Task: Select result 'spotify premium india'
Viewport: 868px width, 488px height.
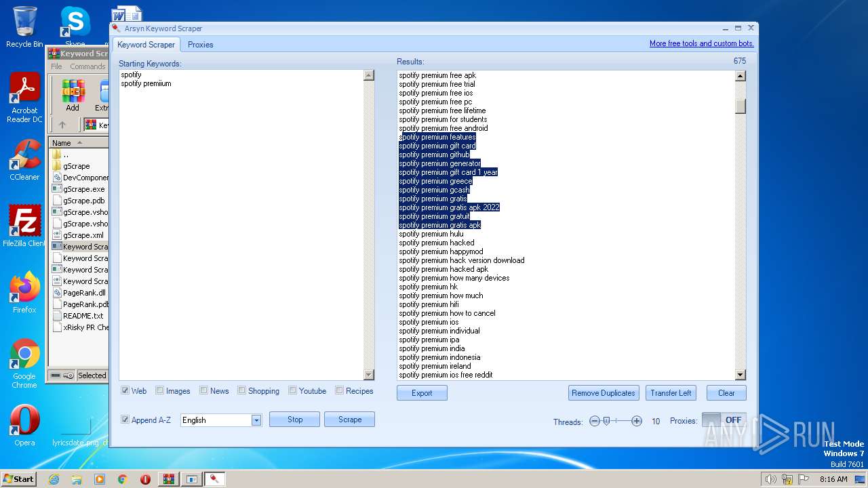Action: (x=432, y=348)
